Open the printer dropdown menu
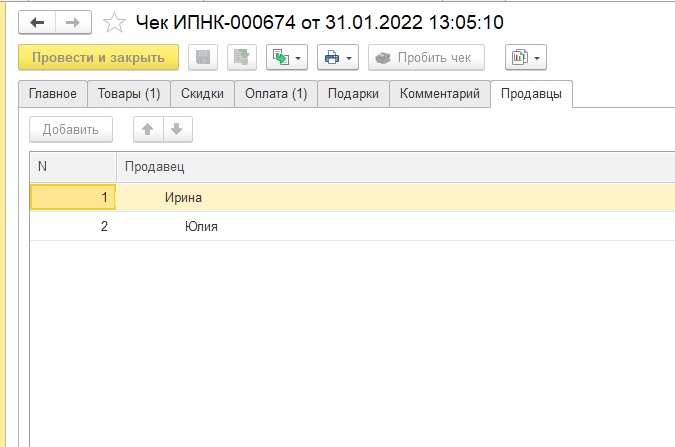Image resolution: width=675 pixels, height=447 pixels. 338,58
